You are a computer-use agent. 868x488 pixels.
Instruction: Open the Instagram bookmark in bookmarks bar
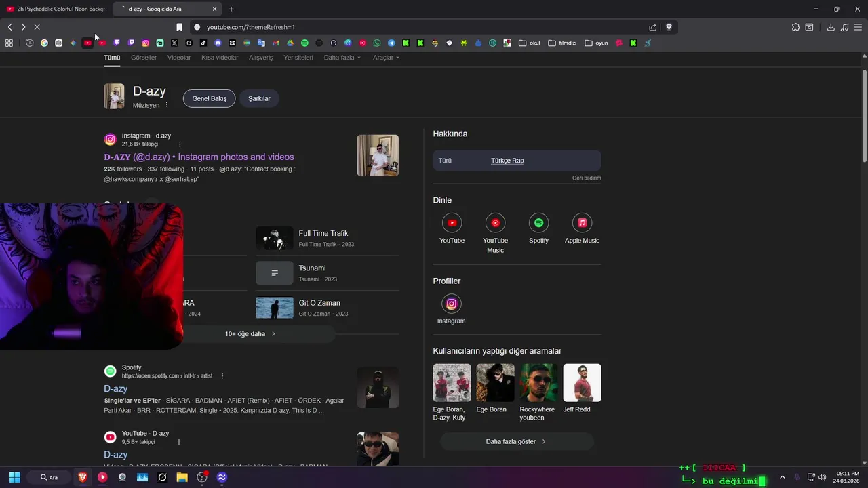tap(145, 43)
